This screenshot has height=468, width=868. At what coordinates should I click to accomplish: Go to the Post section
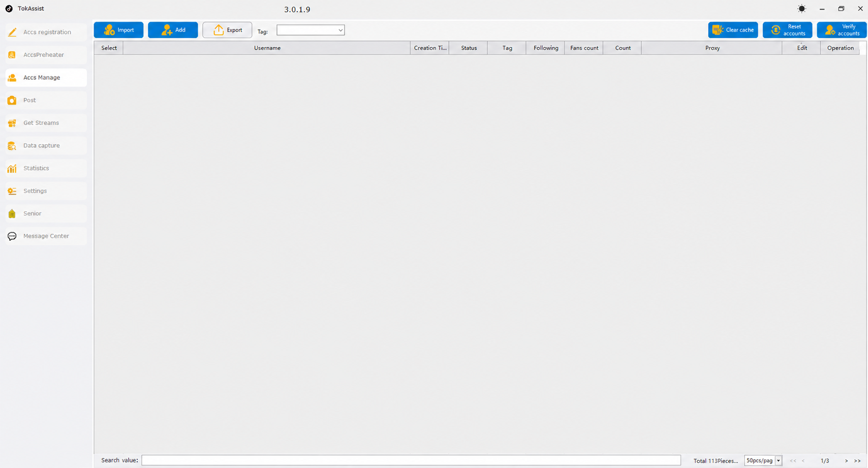pyautogui.click(x=46, y=100)
